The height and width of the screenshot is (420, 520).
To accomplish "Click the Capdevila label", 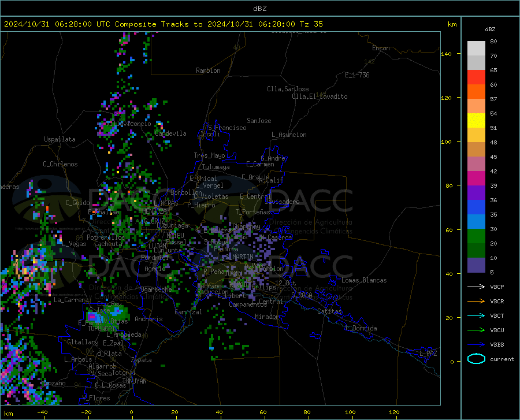I will (170, 133).
